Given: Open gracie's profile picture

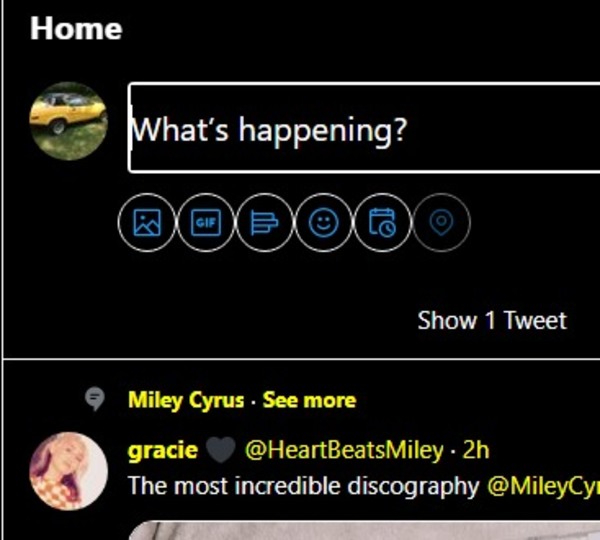Looking at the screenshot, I should (68, 470).
